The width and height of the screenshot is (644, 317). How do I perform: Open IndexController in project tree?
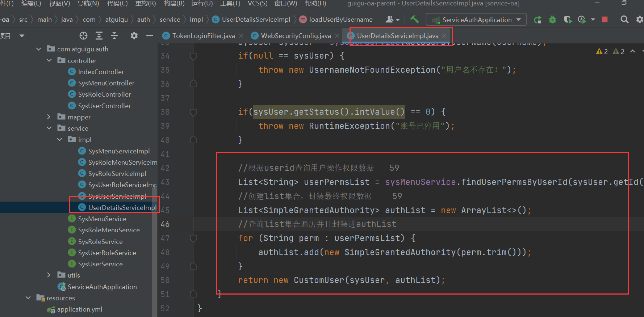pyautogui.click(x=101, y=72)
